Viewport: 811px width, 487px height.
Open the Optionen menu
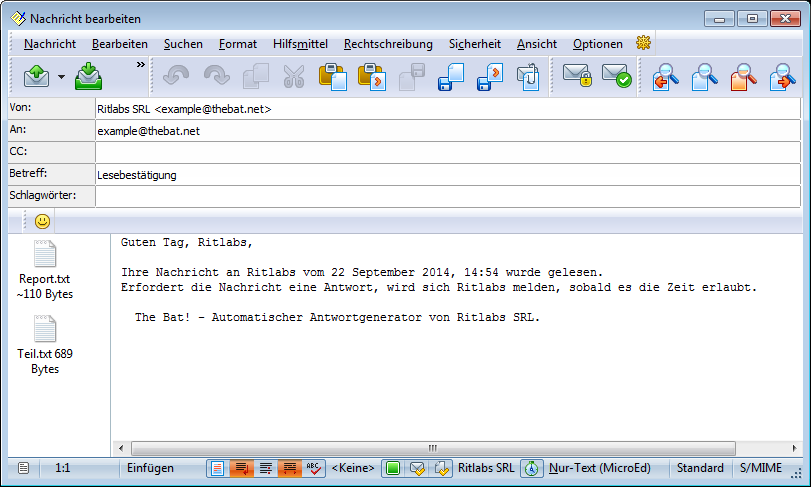point(597,44)
